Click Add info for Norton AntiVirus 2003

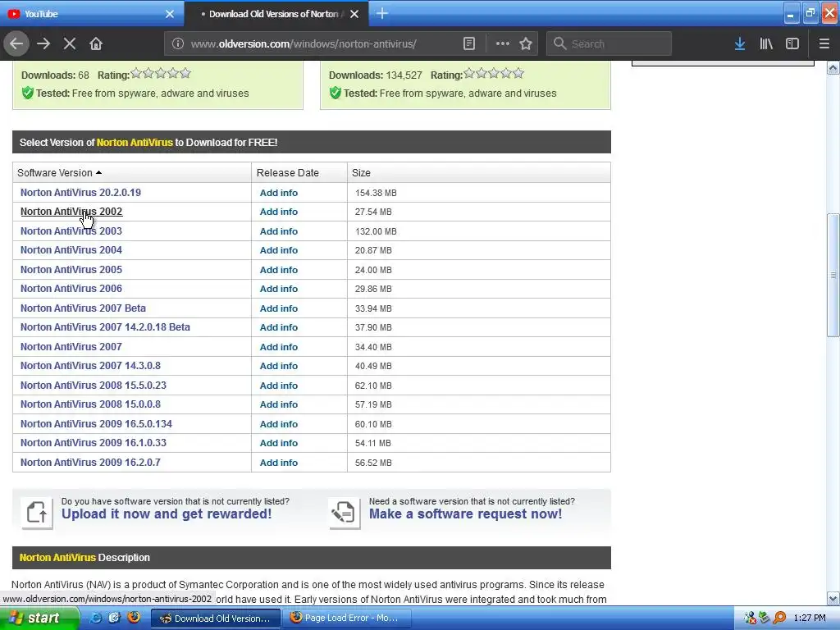click(279, 231)
